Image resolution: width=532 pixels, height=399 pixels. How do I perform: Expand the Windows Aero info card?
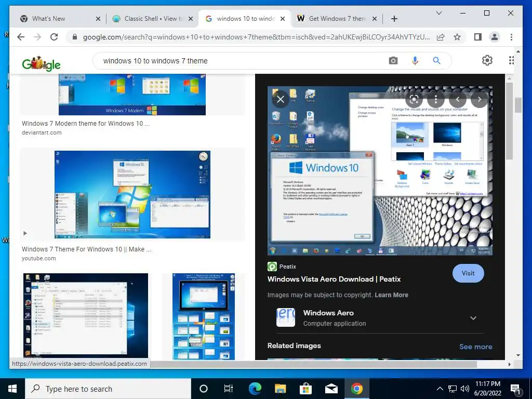click(473, 318)
